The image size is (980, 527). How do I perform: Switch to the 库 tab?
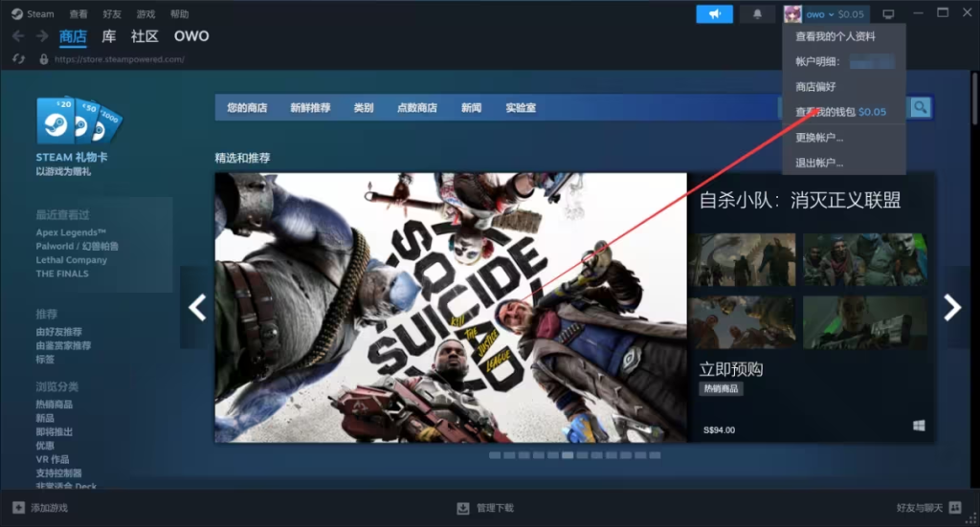tap(109, 36)
